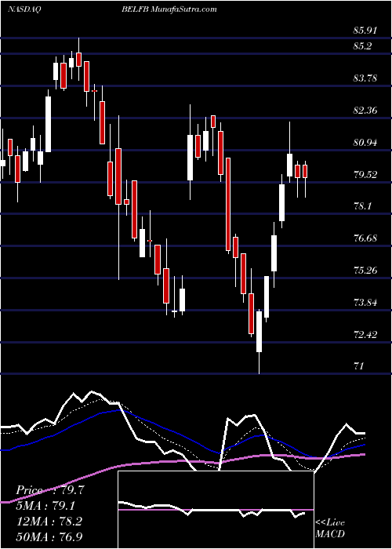Select the 83.78 price level label
392x549 pixels.
pos(365,78)
